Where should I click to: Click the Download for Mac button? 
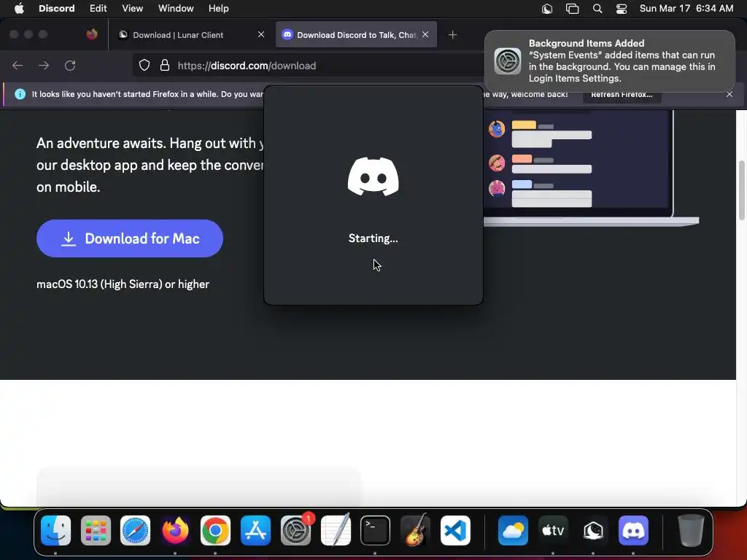click(x=130, y=238)
